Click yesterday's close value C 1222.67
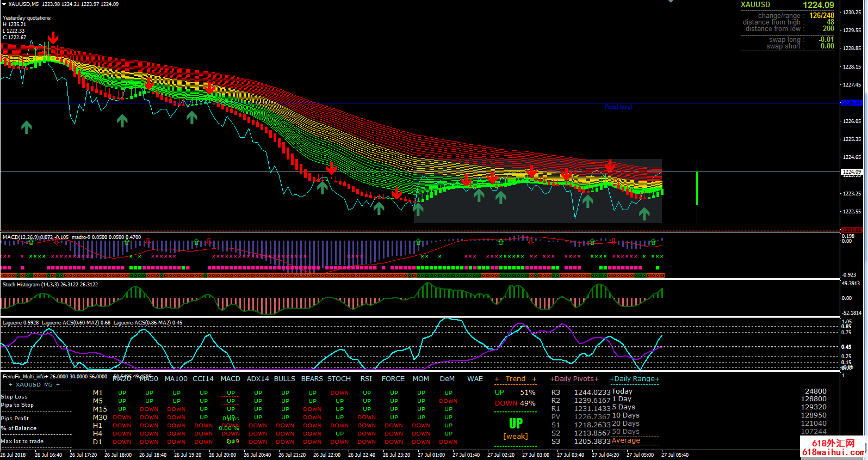 coord(14,38)
